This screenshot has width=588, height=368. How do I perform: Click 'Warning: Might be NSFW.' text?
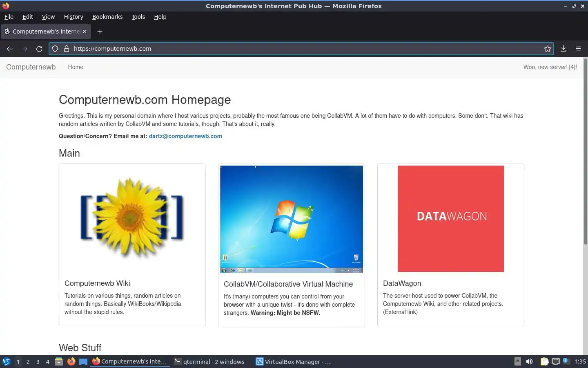point(285,313)
